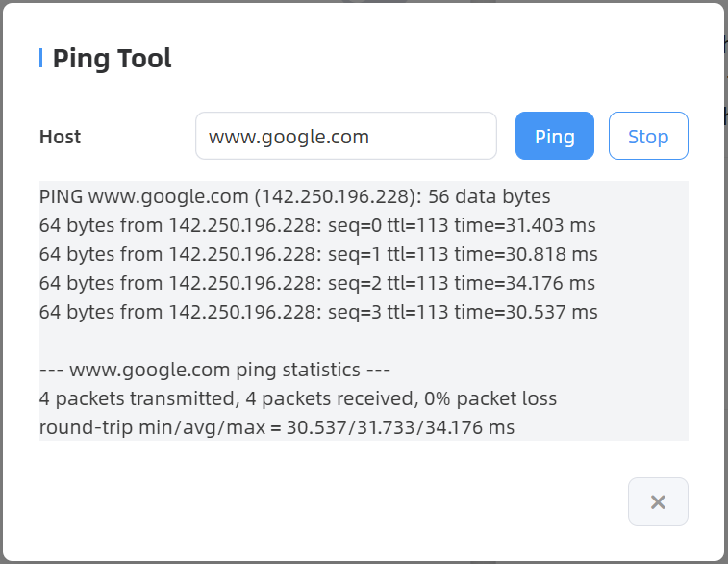Click the seq=0 ping response line
This screenshot has width=728, height=564.
coord(317,225)
